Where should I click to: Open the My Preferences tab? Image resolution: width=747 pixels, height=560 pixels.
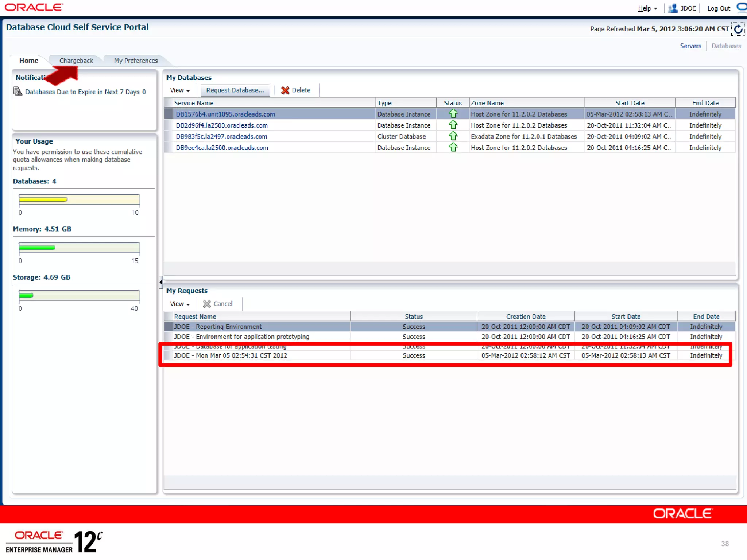136,61
